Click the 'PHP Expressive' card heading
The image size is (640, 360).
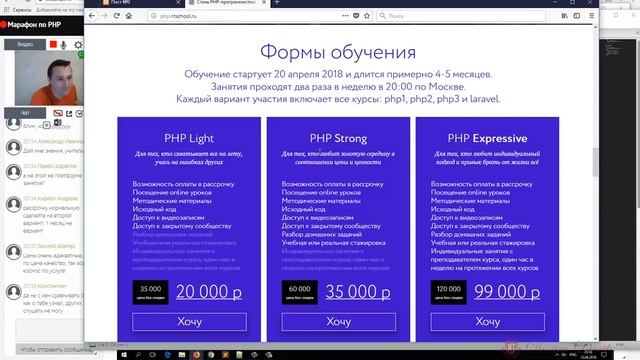pyautogui.click(x=487, y=138)
